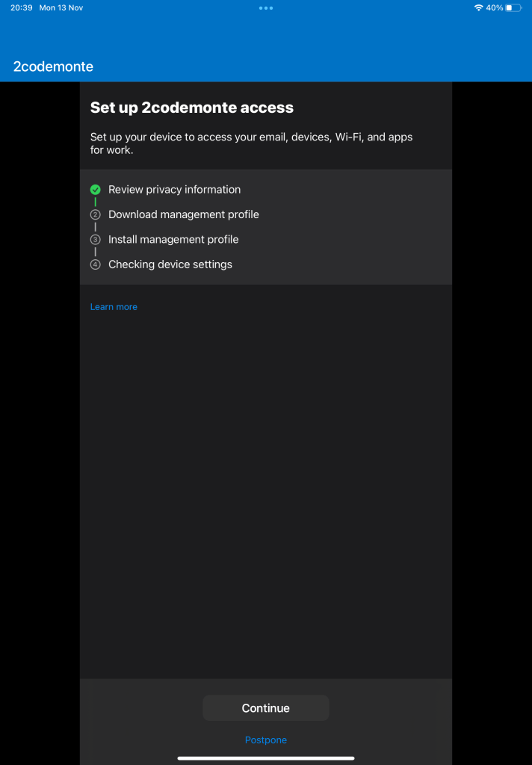This screenshot has height=765, width=532.
Task: Open the three-dot multitasking menu
Action: click(266, 7)
